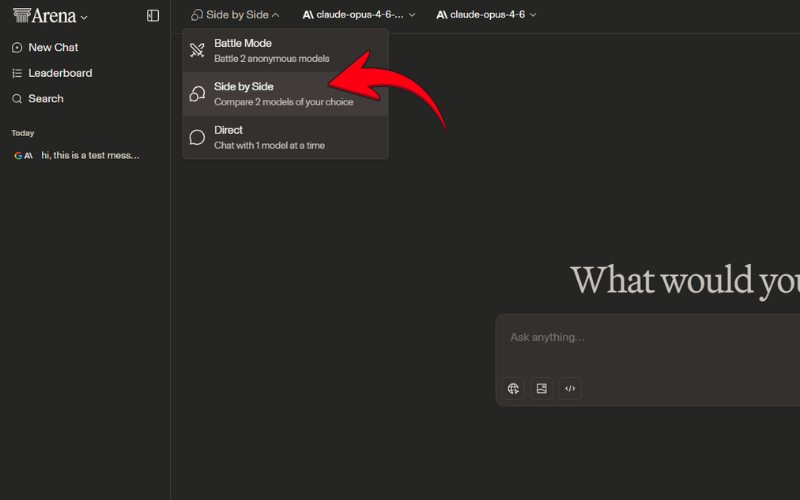
Task: Expand the chevron next to Arena
Action: tap(84, 17)
